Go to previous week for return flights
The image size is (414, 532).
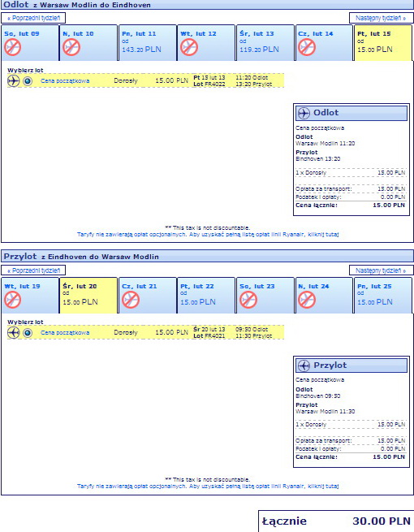33,270
